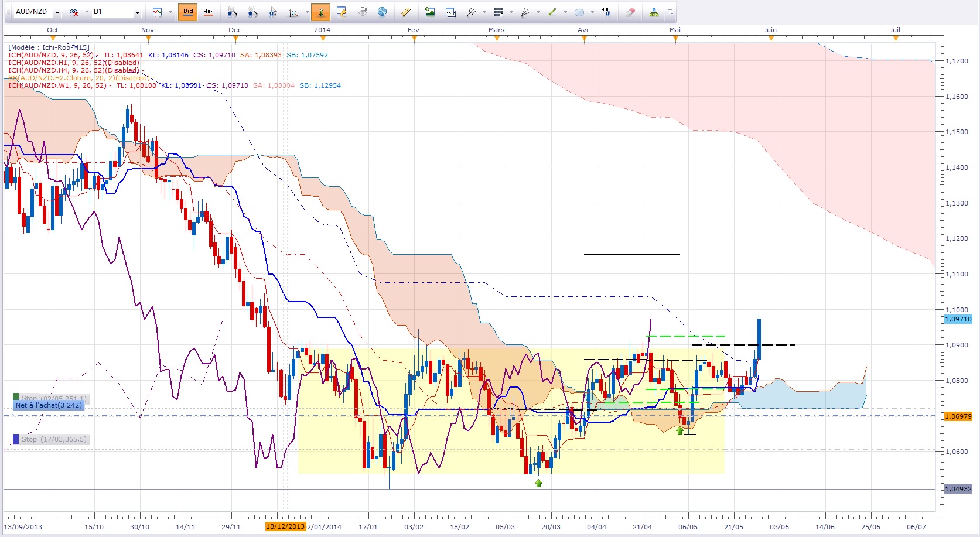Select the ABC text label tool

pos(606,12)
